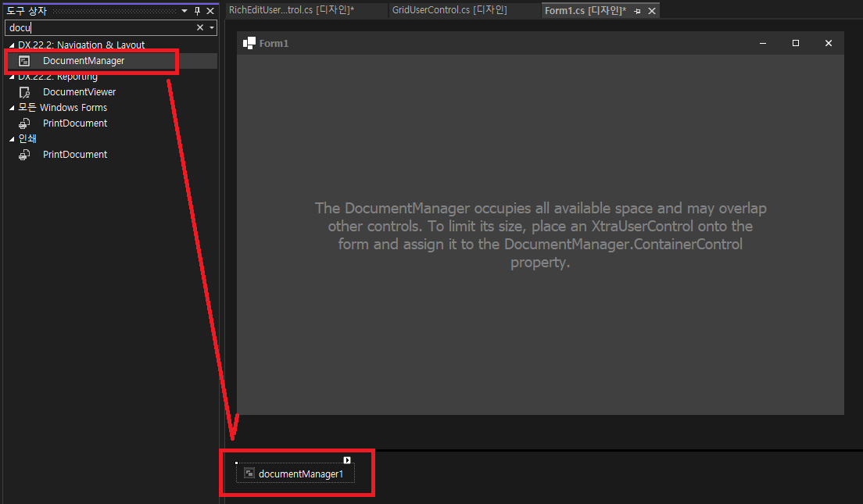Click the Form1 design surface

[540, 234]
